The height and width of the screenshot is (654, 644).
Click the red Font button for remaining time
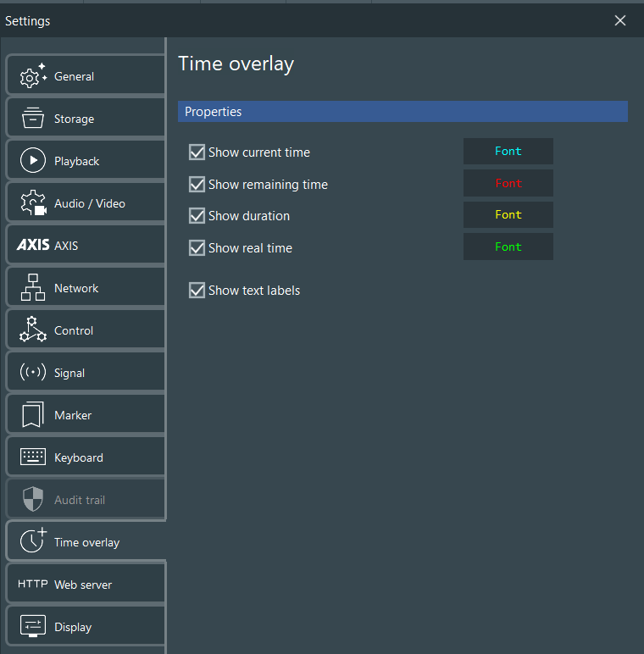pos(508,183)
